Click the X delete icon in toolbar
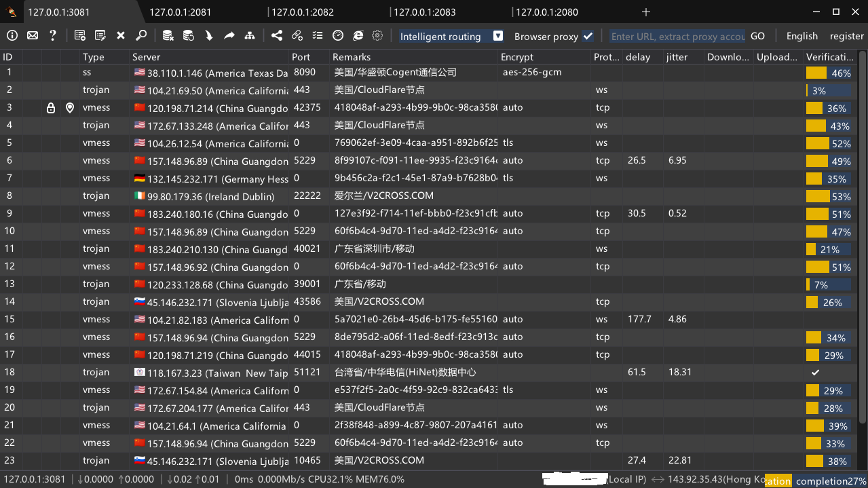The height and width of the screenshot is (488, 868). click(121, 36)
